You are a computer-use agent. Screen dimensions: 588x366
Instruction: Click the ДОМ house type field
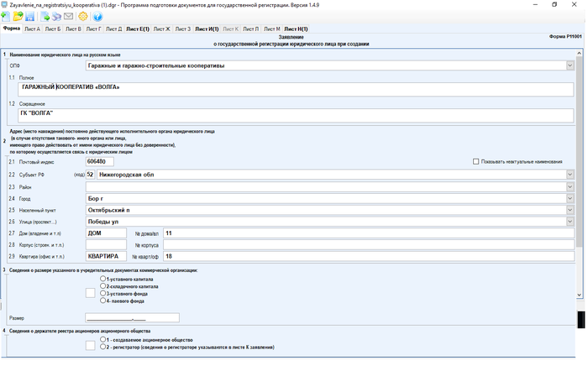pos(106,233)
